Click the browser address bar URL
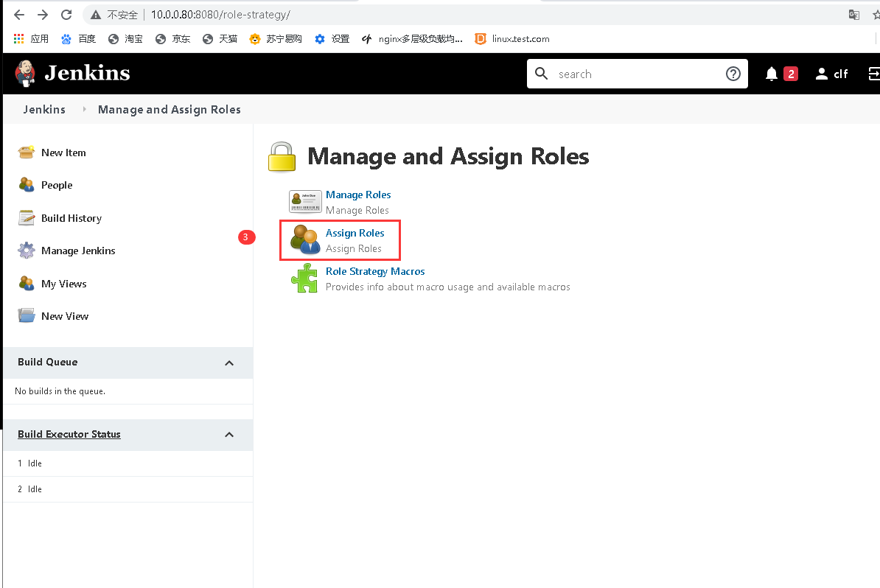 pos(220,15)
